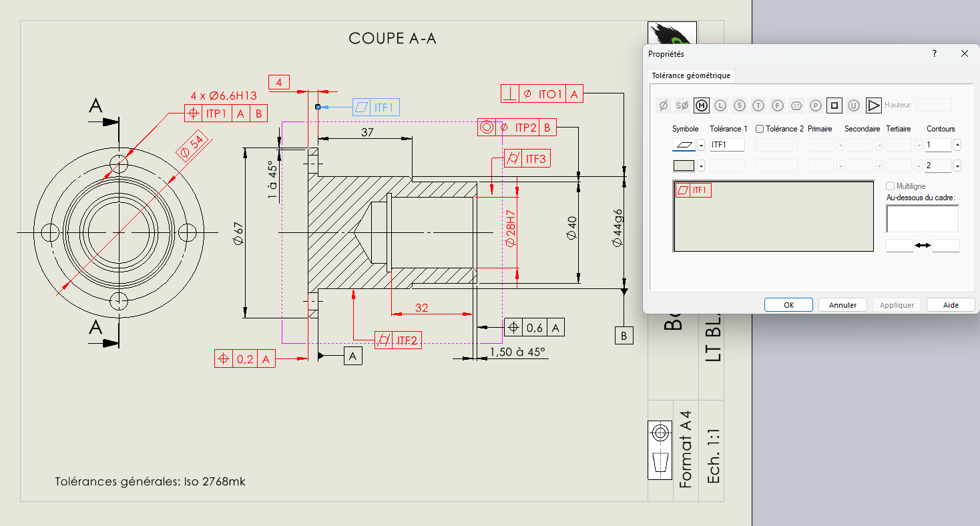This screenshot has width=980, height=526.
Task: Click the Free state (F) symbol
Action: pyautogui.click(x=777, y=105)
